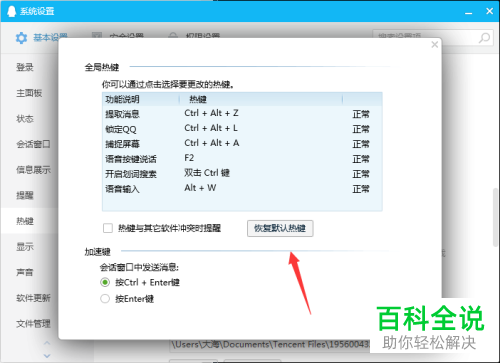Click the settings window vertical scrollbar
Image resolution: width=500 pixels, height=363 pixels.
coord(495,217)
